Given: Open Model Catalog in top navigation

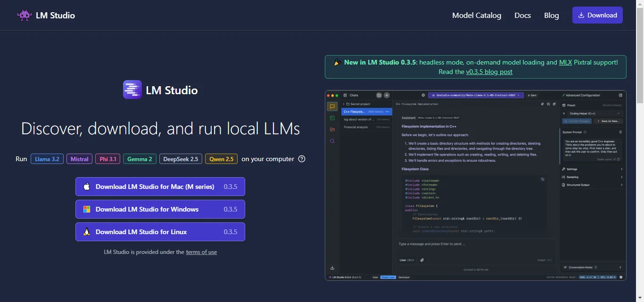Looking at the screenshot, I should tap(477, 15).
